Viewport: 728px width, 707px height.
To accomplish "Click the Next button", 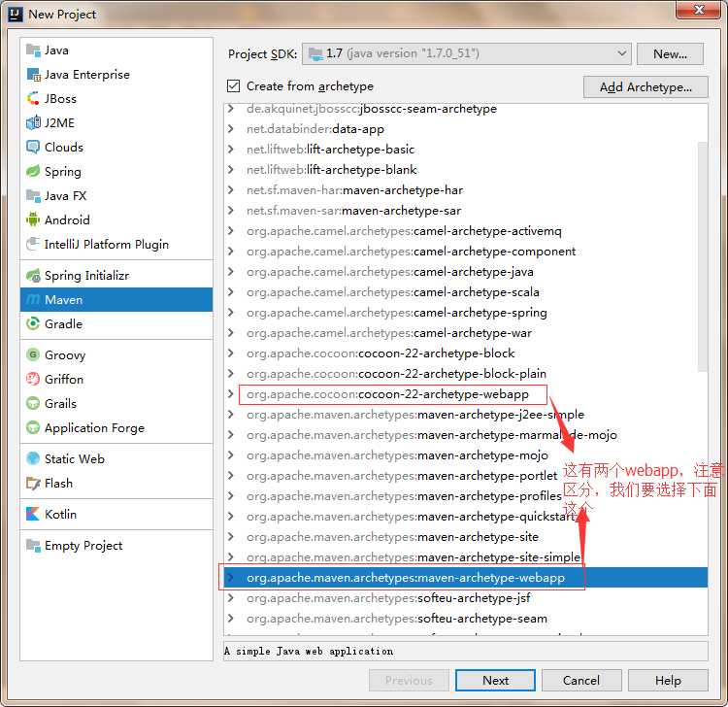I will pyautogui.click(x=495, y=681).
